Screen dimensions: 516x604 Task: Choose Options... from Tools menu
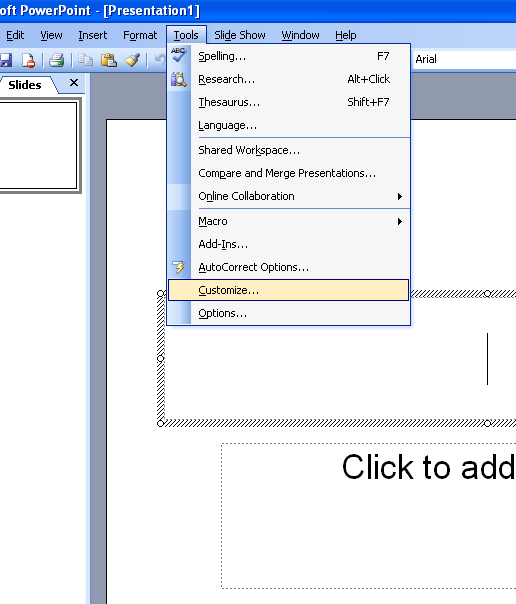[x=288, y=313]
